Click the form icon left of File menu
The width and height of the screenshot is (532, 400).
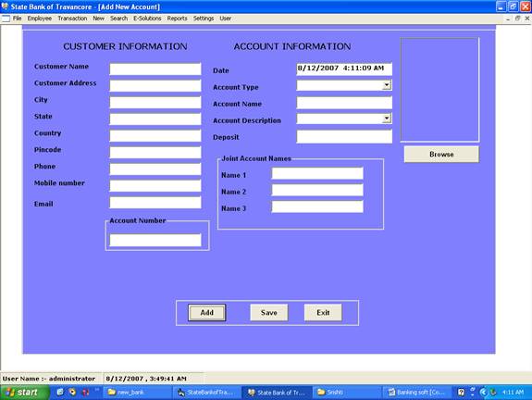(x=6, y=19)
